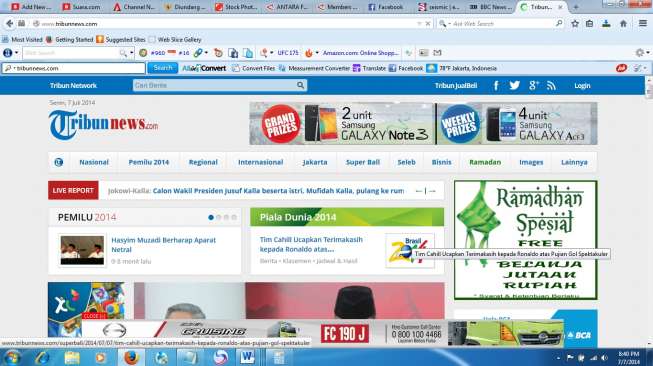653x366 pixels.
Task: Click the Convert Files toolbar item
Action: click(x=254, y=68)
